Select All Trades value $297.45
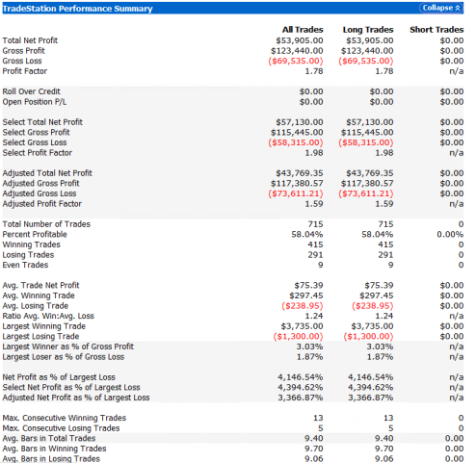The image size is (476, 463). point(306,296)
